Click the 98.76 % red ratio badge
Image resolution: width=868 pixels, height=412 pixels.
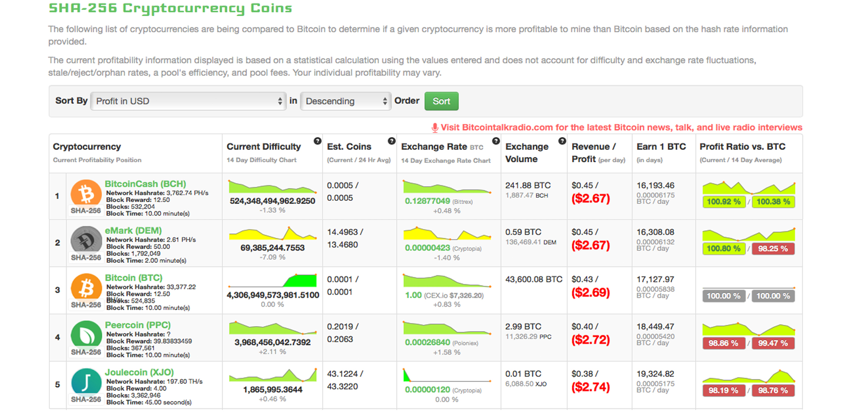click(773, 390)
